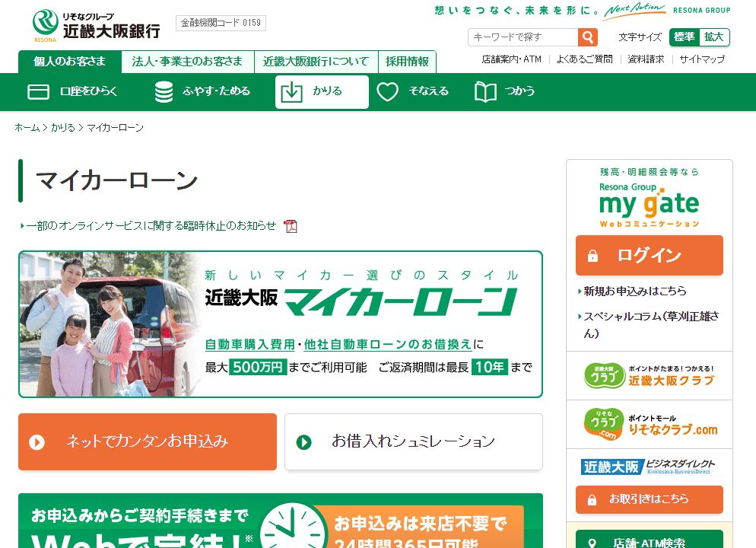756x548 pixels.
Task: Open the そなえる menu
Action: coord(413,91)
